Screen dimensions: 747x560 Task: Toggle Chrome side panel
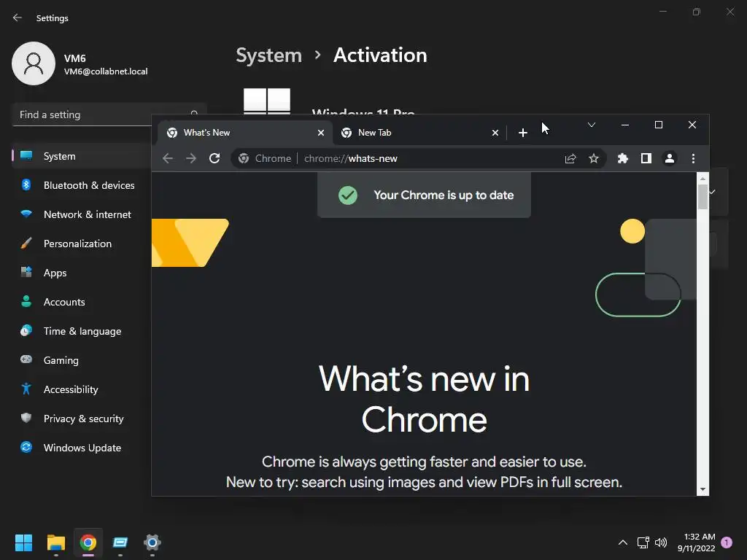click(x=646, y=158)
